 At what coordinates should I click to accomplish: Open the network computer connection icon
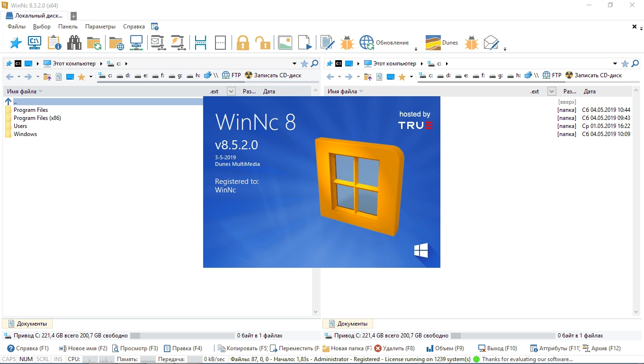point(136,43)
